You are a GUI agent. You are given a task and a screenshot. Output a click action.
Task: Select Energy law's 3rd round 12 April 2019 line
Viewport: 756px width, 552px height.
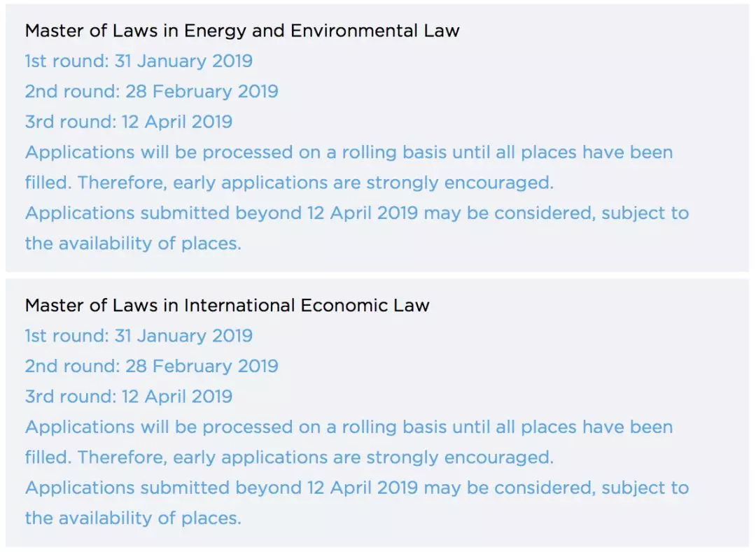coord(129,122)
